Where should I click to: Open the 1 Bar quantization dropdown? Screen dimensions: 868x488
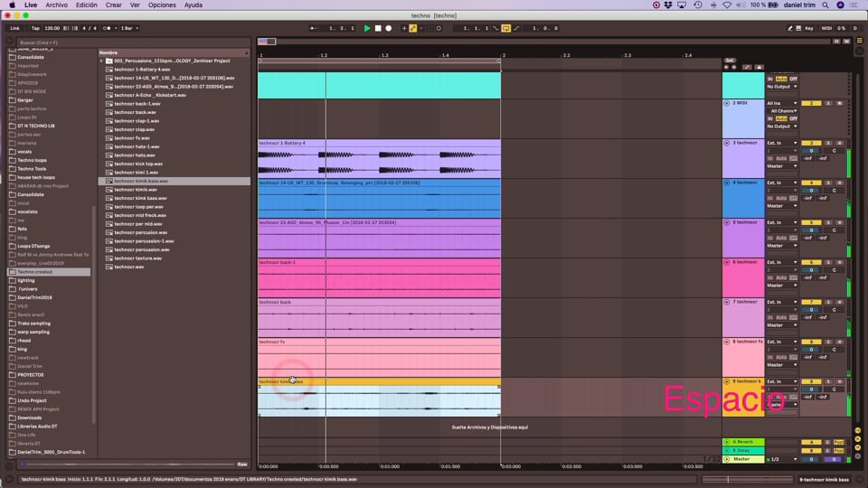(129, 28)
